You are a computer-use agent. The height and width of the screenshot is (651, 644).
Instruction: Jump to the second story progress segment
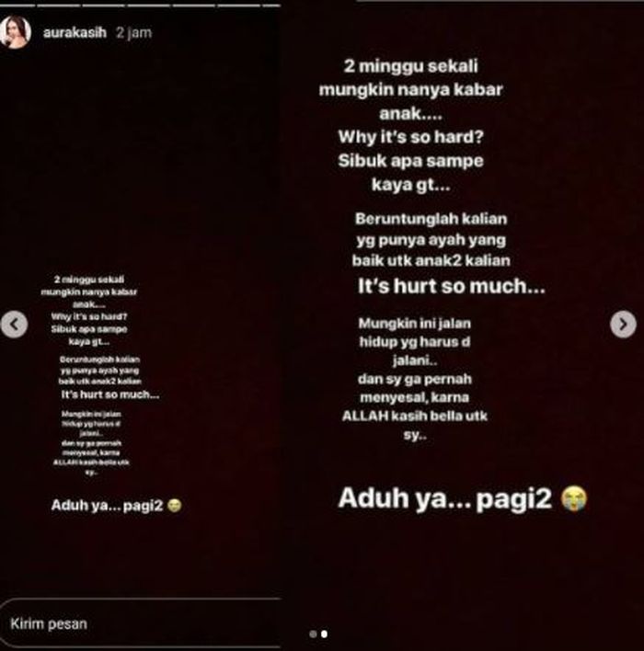pyautogui.click(x=59, y=6)
